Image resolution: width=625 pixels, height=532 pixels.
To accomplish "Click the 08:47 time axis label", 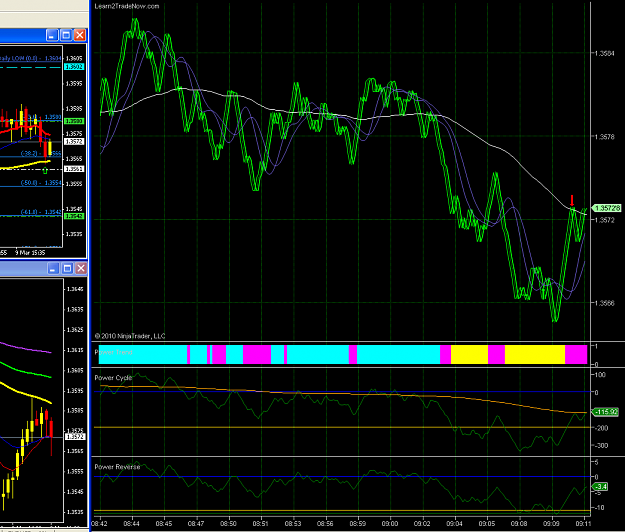I will coord(196,524).
